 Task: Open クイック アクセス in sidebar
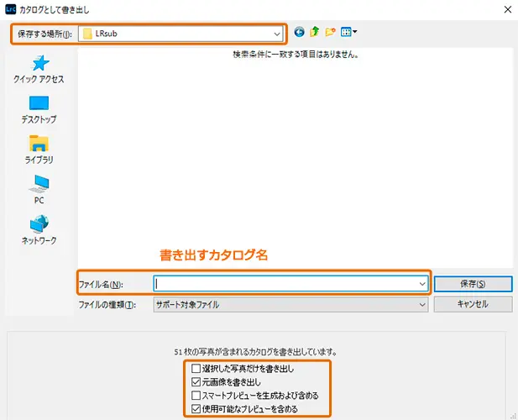[39, 70]
